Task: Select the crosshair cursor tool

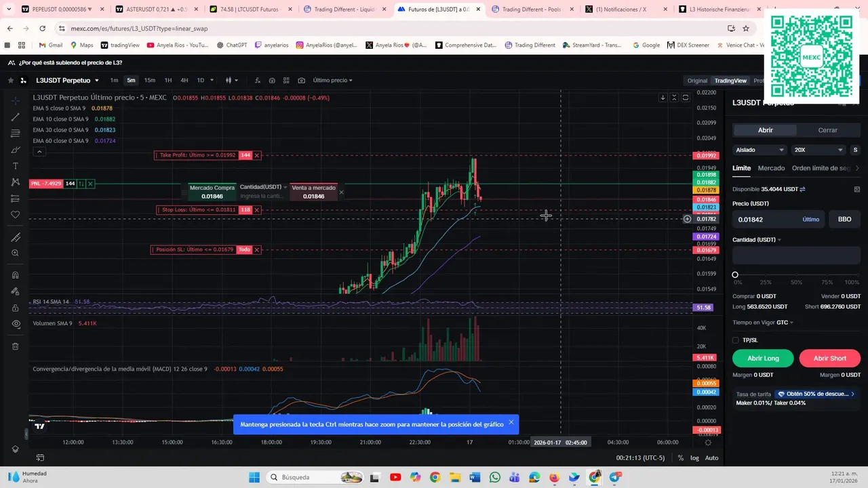Action: pos(16,101)
